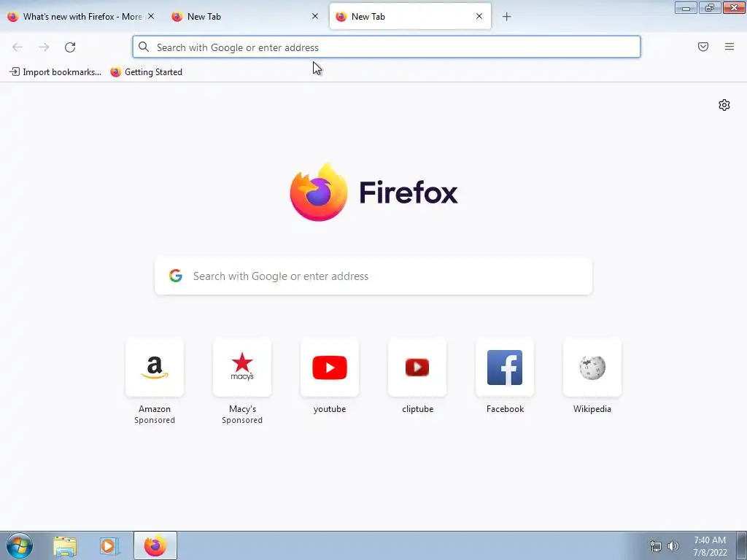The image size is (747, 560).
Task: Click the Firefox taskbar button
Action: pyautogui.click(x=155, y=545)
